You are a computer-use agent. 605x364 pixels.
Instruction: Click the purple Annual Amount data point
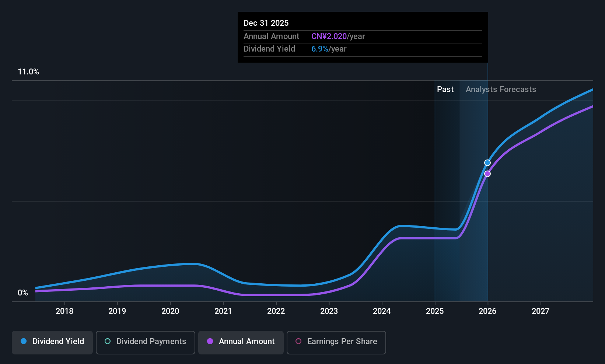pos(487,174)
